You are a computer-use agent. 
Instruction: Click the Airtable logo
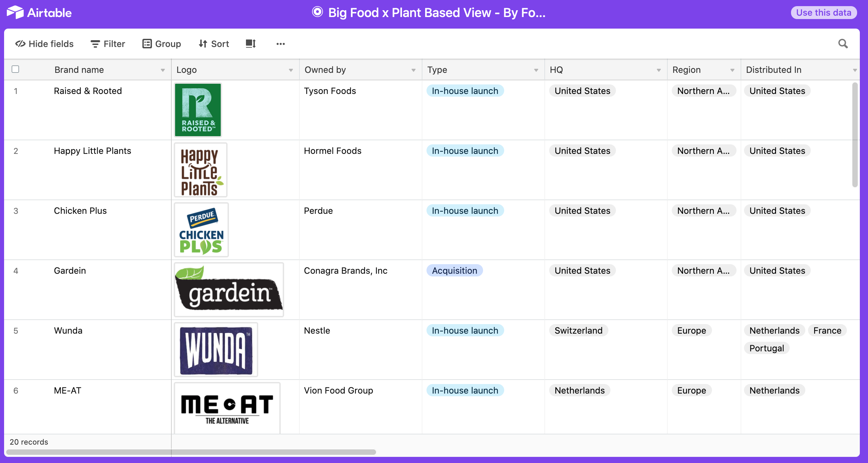tap(39, 13)
